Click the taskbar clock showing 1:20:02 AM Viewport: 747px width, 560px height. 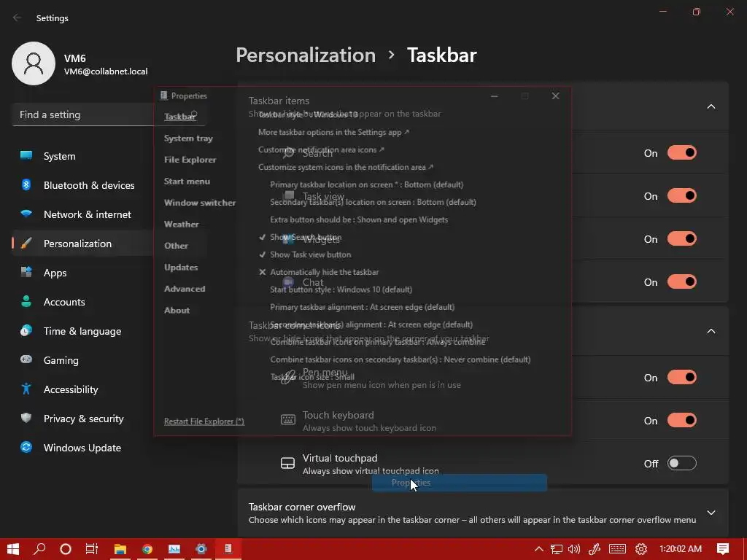pyautogui.click(x=681, y=549)
